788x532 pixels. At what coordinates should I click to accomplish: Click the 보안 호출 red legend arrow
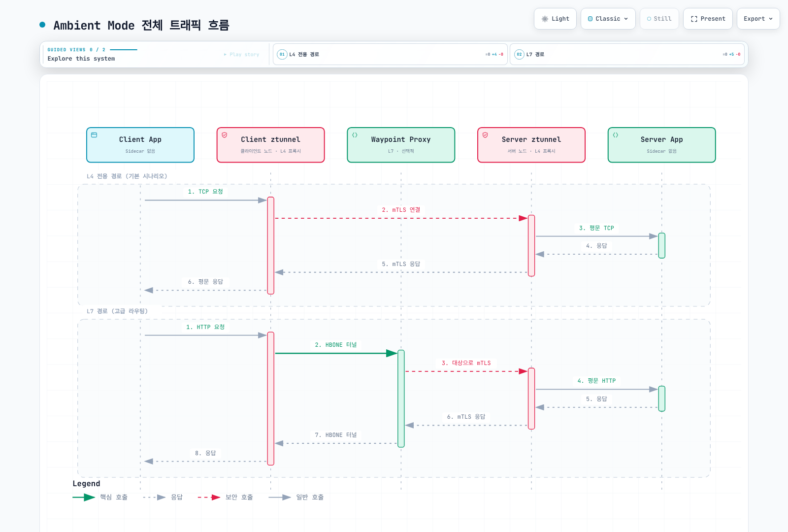(209, 498)
